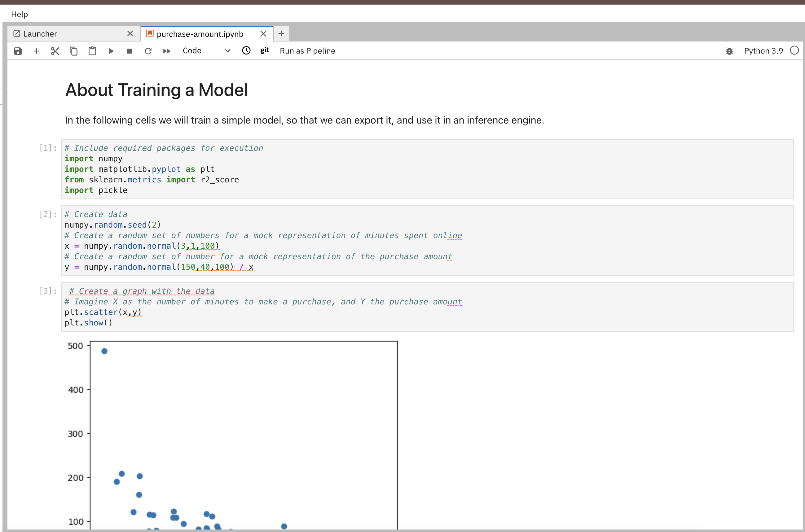Screen dimensions: 805x532
Task: Open a new launcher tab with plus
Action: [281, 33]
